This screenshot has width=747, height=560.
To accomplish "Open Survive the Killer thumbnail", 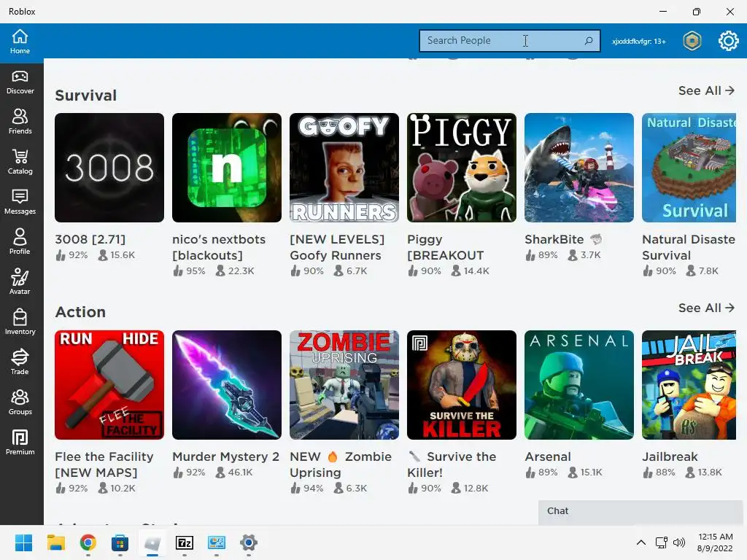I will tap(462, 385).
